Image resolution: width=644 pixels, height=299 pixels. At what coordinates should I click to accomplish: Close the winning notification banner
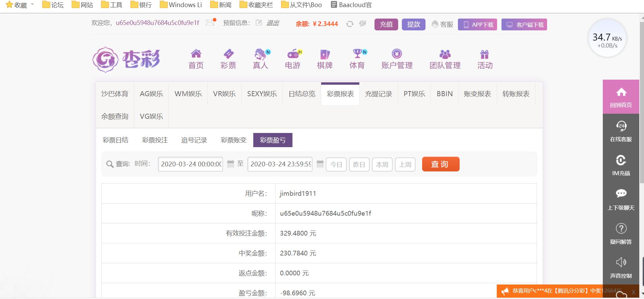coord(633,292)
